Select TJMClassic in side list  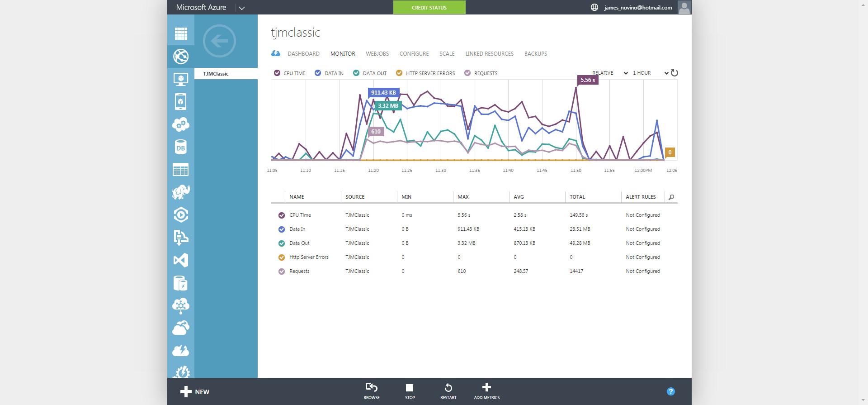[226, 74]
